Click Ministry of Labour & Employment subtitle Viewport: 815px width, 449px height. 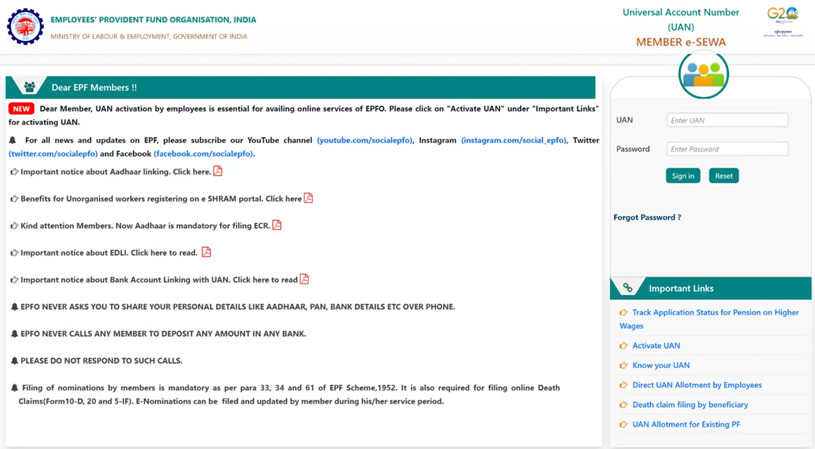pyautogui.click(x=149, y=36)
